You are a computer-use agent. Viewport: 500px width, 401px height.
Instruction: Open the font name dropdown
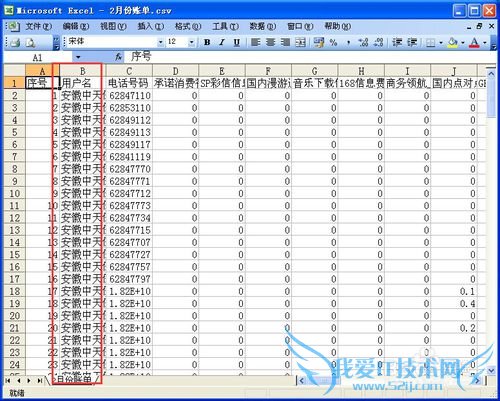coord(161,42)
